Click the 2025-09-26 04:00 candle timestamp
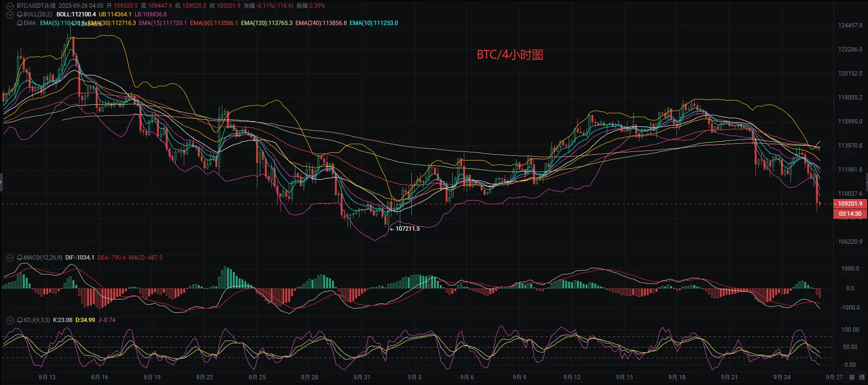Screen dimensions: 868x385 [81, 6]
